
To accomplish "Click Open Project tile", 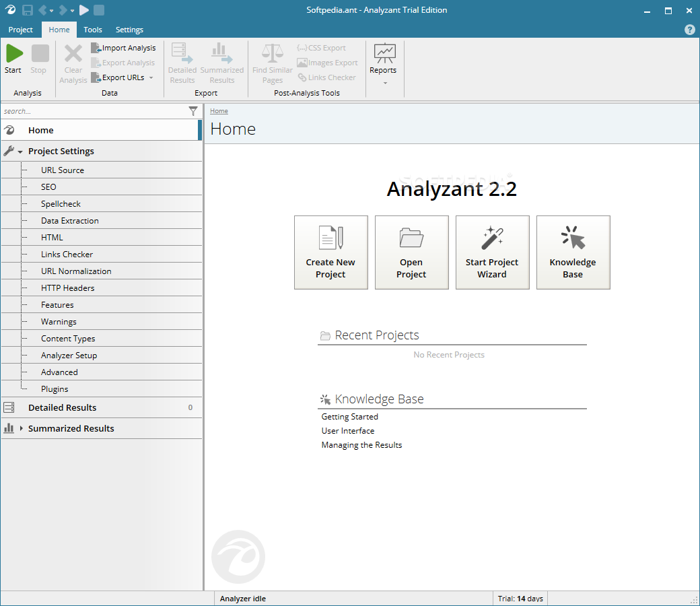I will (x=412, y=252).
